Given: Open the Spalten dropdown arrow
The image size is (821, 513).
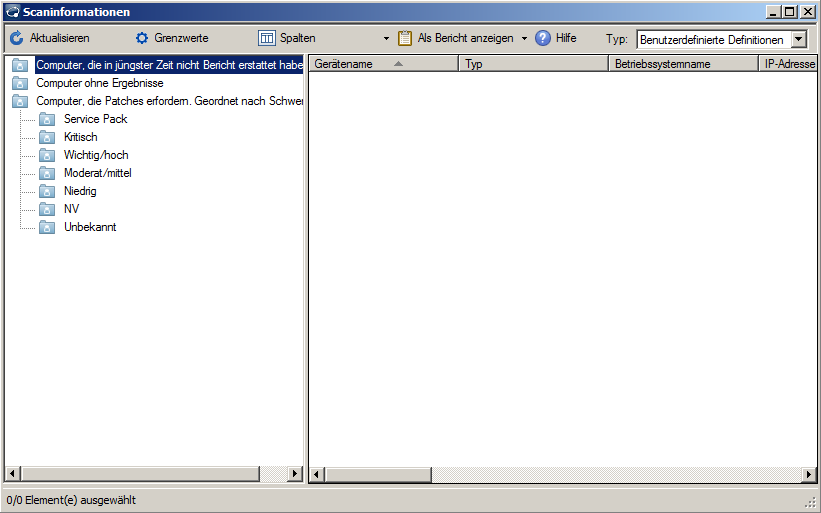Looking at the screenshot, I should tap(387, 39).
